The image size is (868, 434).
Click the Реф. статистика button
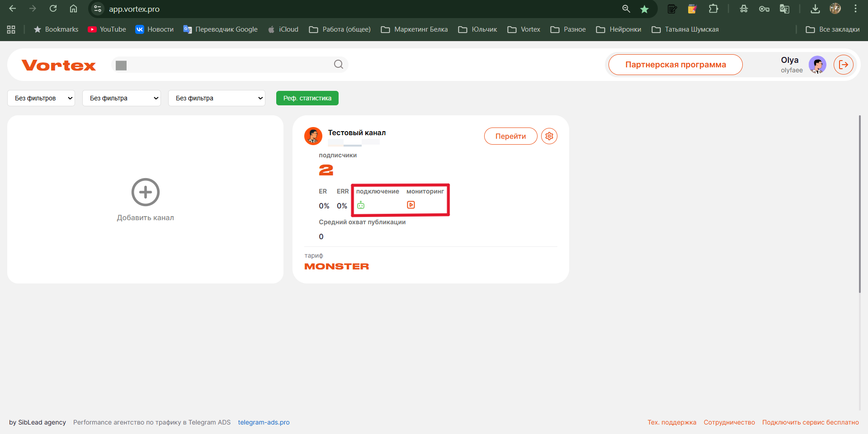pos(307,98)
